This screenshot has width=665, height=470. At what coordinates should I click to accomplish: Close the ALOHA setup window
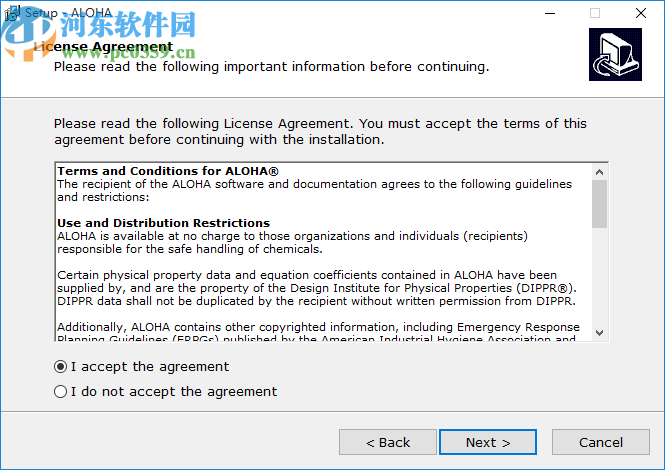click(x=641, y=14)
